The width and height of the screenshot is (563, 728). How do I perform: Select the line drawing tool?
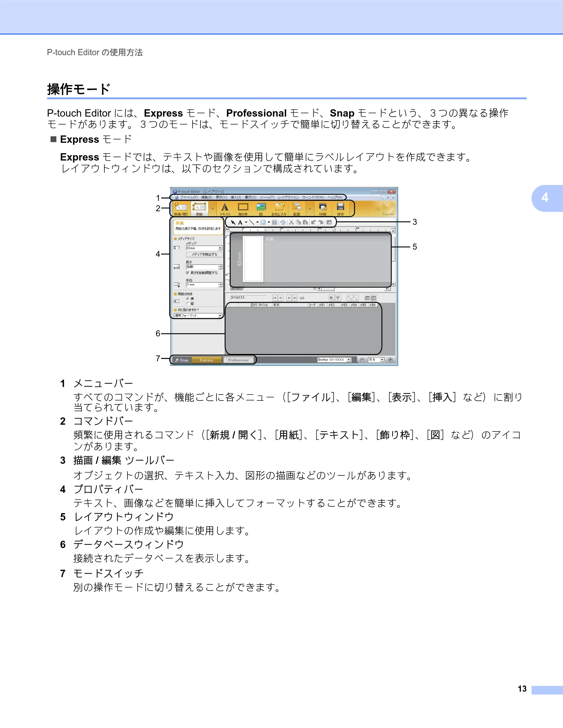point(251,222)
